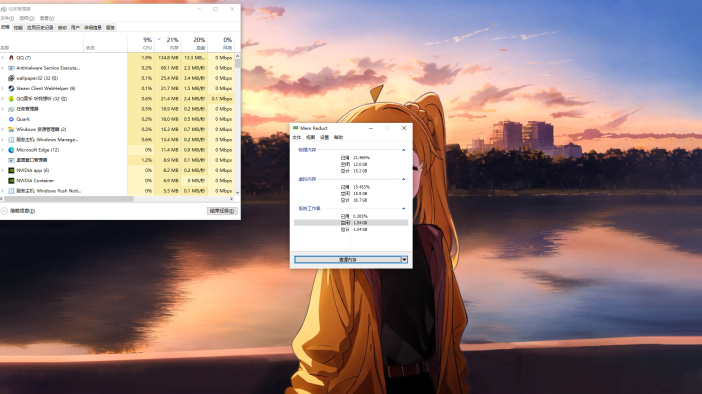Click the 任务管理器 process row icon
702x394 pixels.
pos(11,109)
